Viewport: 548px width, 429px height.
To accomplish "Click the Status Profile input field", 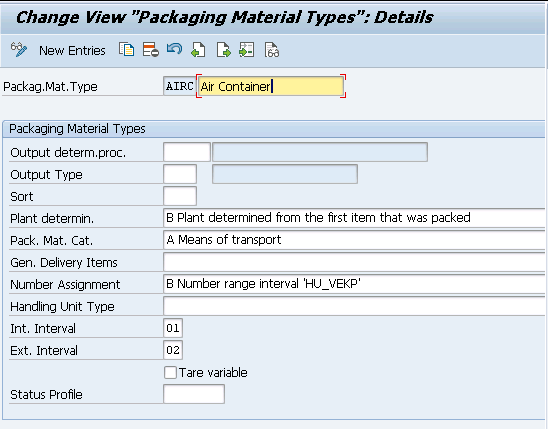I will click(194, 394).
